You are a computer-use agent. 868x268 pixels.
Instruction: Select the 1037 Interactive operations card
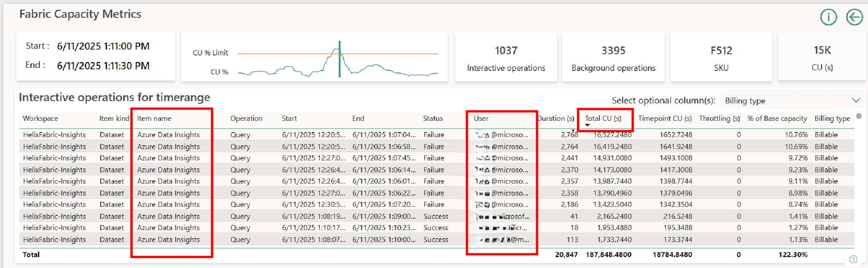click(x=506, y=58)
